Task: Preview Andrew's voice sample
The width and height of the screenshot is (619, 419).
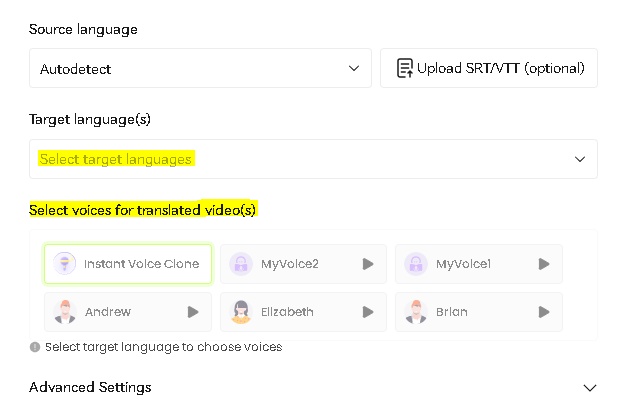Action: point(193,312)
